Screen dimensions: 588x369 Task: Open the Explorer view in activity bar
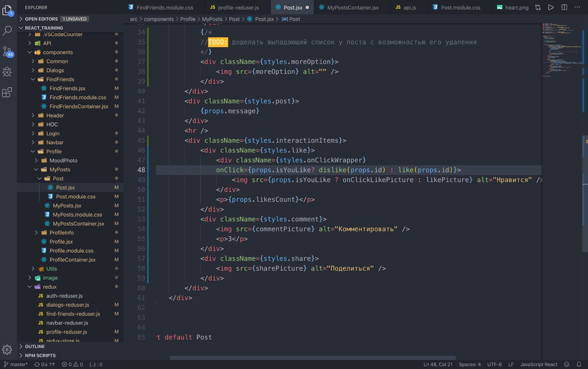(x=7, y=10)
